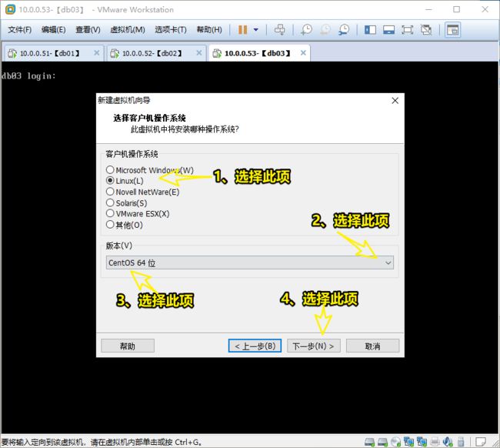The width and height of the screenshot is (500, 448).
Task: Open the 选项卡(T) menu
Action: tap(171, 30)
